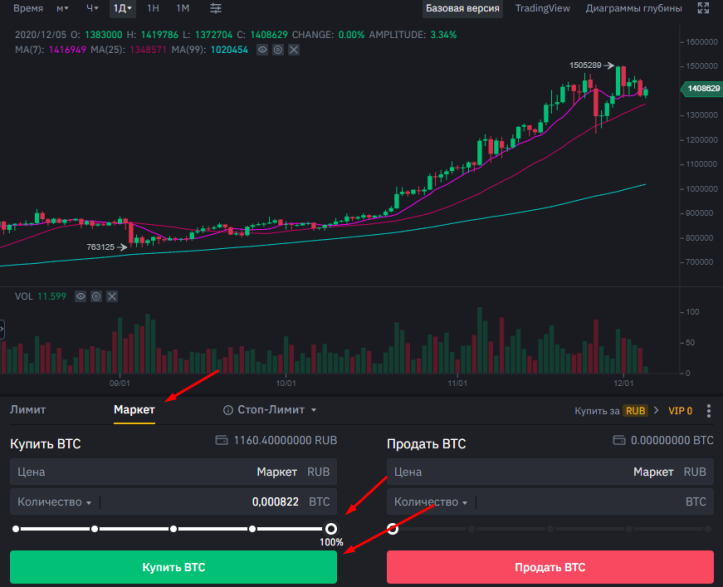Viewport: 723px width, 587px height.
Task: Click 1160.40000000 RUB balance
Action: pos(285,440)
